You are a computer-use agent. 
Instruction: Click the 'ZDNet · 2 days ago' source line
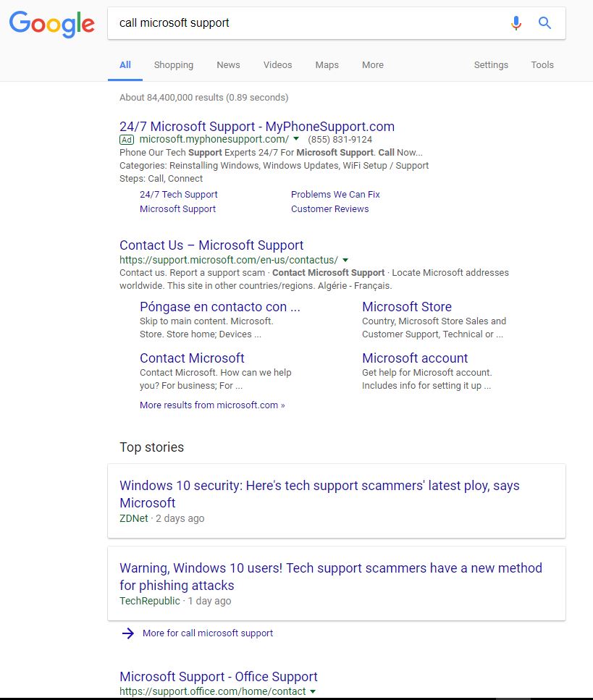[x=162, y=518]
